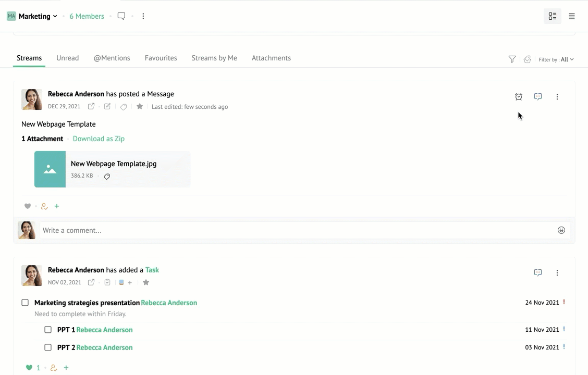
Task: Click the filter funnel icon
Action: click(512, 59)
